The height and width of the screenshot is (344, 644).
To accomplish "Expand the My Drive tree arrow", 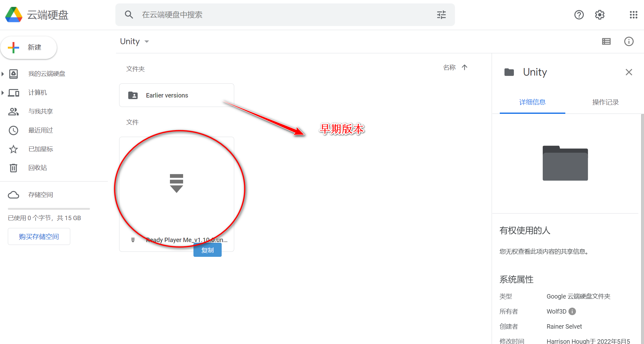I will tap(3, 74).
